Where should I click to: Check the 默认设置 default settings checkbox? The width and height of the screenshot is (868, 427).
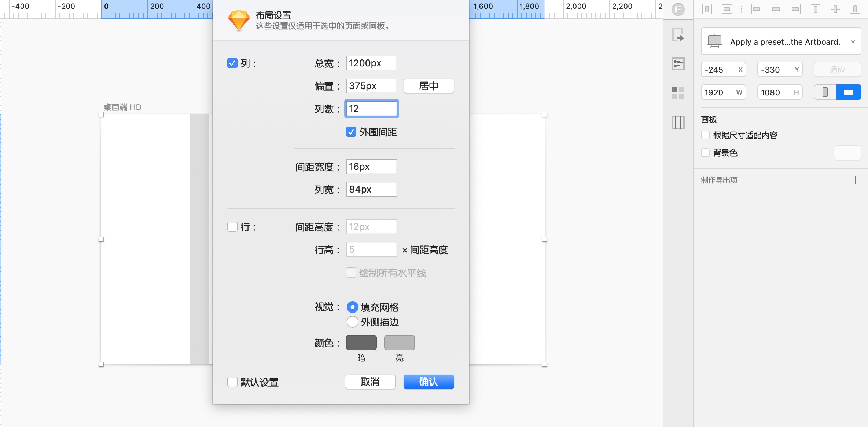232,382
